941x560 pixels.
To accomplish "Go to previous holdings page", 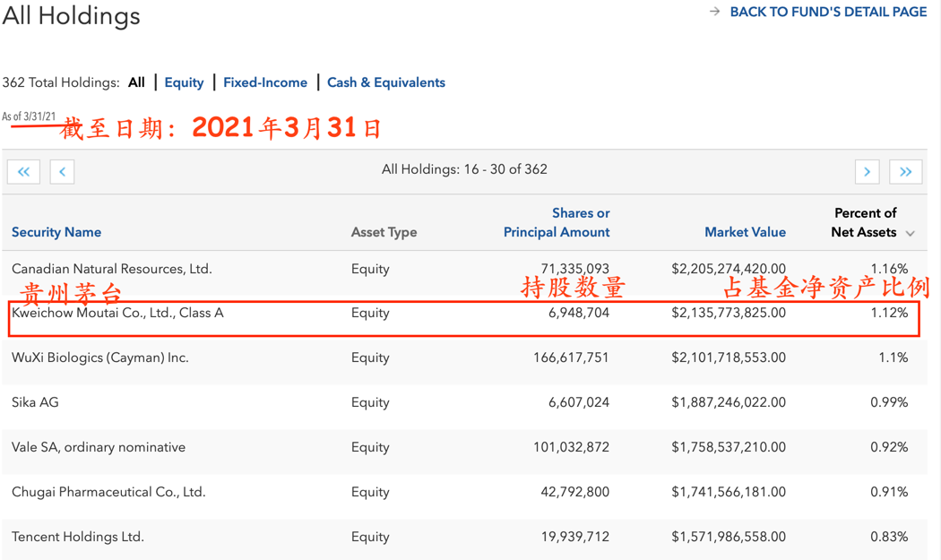I will (62, 171).
